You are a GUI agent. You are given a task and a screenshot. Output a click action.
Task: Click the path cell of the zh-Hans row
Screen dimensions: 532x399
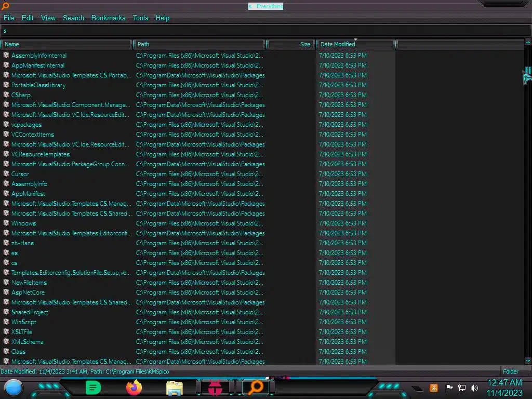click(199, 243)
